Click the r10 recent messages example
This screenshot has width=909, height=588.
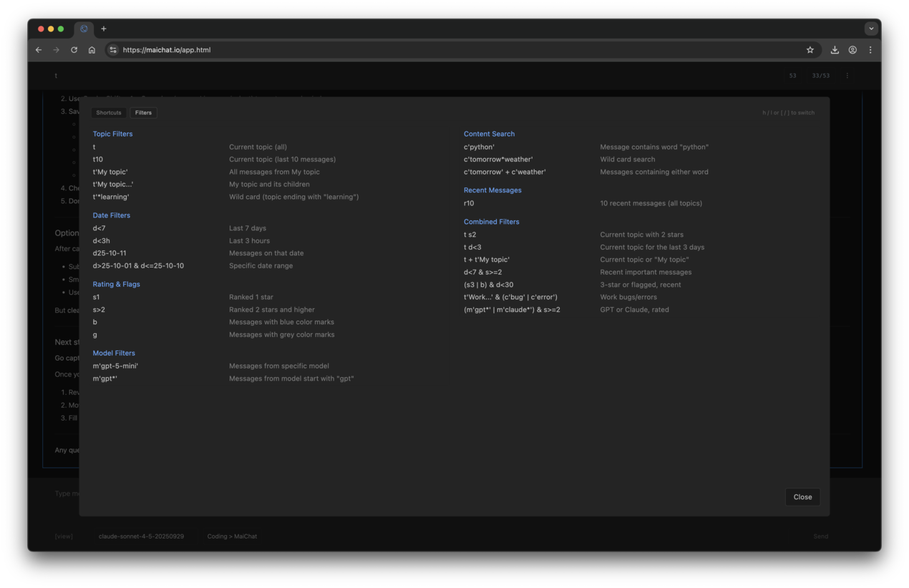coord(469,203)
